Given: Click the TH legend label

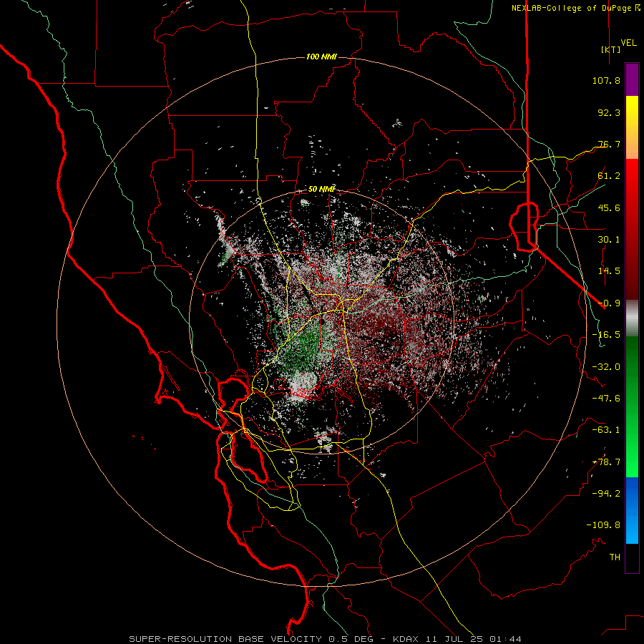Looking at the screenshot, I should (x=615, y=557).
